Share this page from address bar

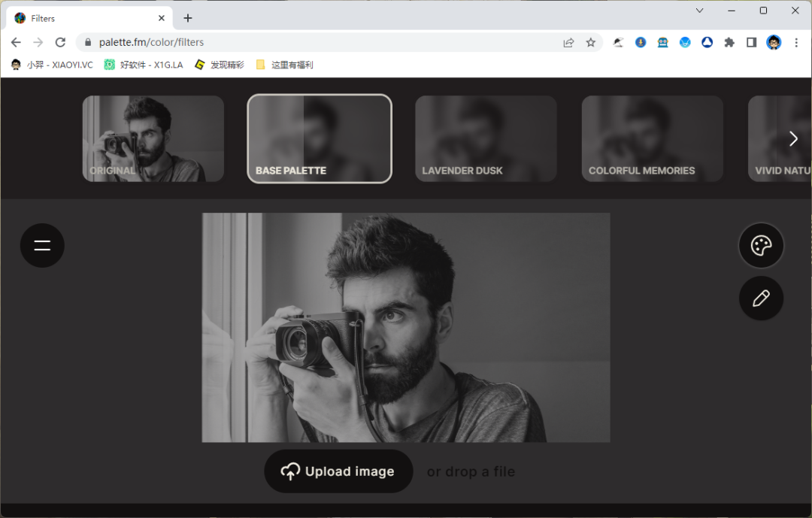(x=568, y=43)
